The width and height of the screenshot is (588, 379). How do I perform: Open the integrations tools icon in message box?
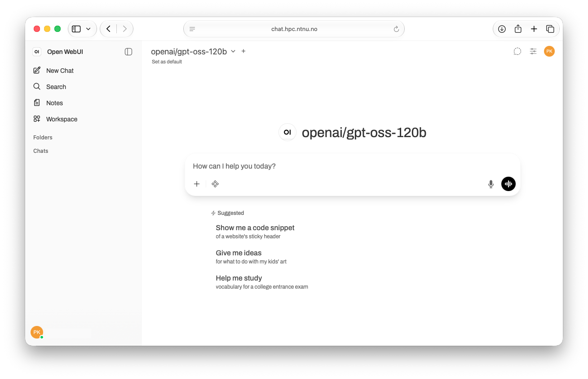click(x=215, y=184)
